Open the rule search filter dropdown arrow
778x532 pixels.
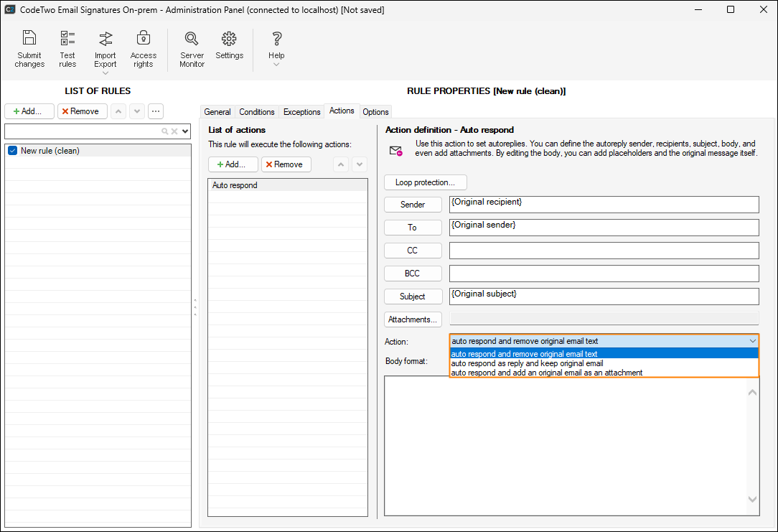point(186,131)
